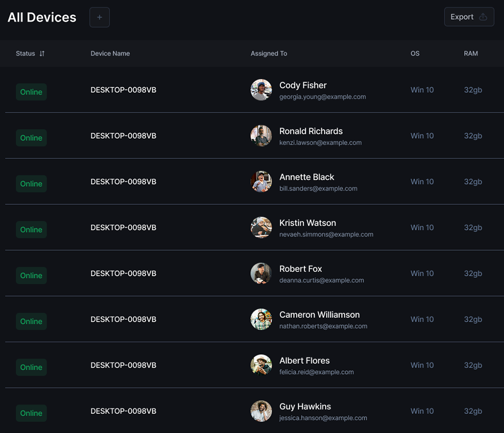Click the Export button
Screen dimensions: 504x433
[469, 17]
